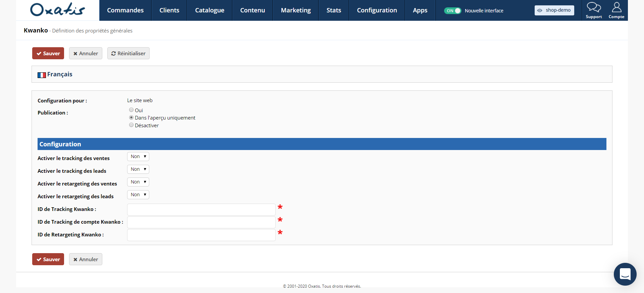
Task: Click the Réinitialiser button
Action: (x=128, y=53)
